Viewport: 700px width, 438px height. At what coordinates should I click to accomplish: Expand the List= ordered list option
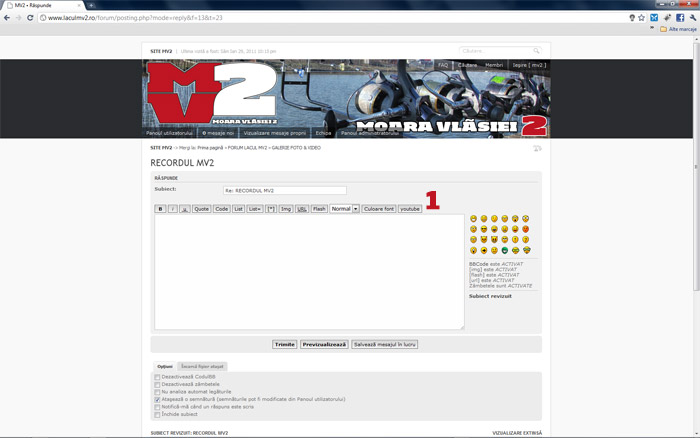click(x=255, y=209)
